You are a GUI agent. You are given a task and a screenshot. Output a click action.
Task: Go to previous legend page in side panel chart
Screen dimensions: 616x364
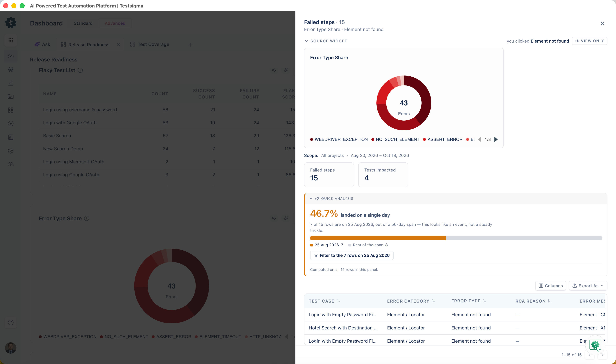click(x=479, y=140)
